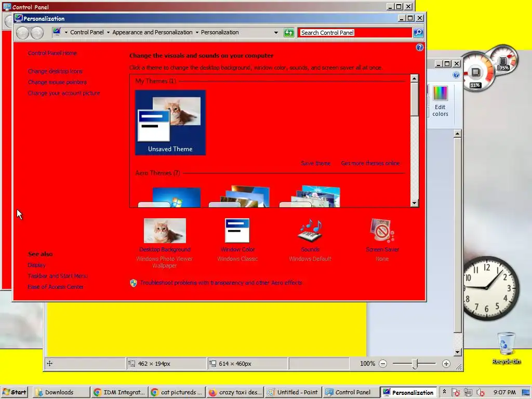The width and height of the screenshot is (532, 399).
Task: Switch to crazy taxi Firefox taskbar button
Action: (235, 392)
